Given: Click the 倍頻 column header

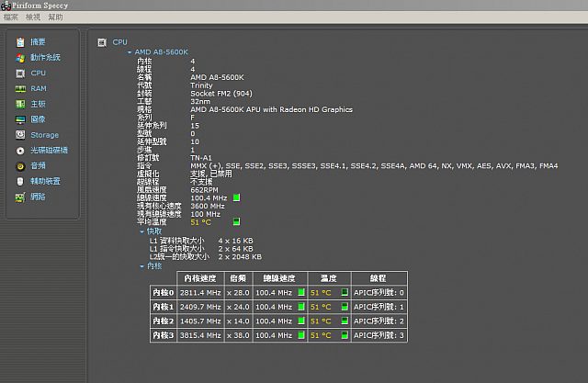Looking at the screenshot, I should [x=239, y=278].
